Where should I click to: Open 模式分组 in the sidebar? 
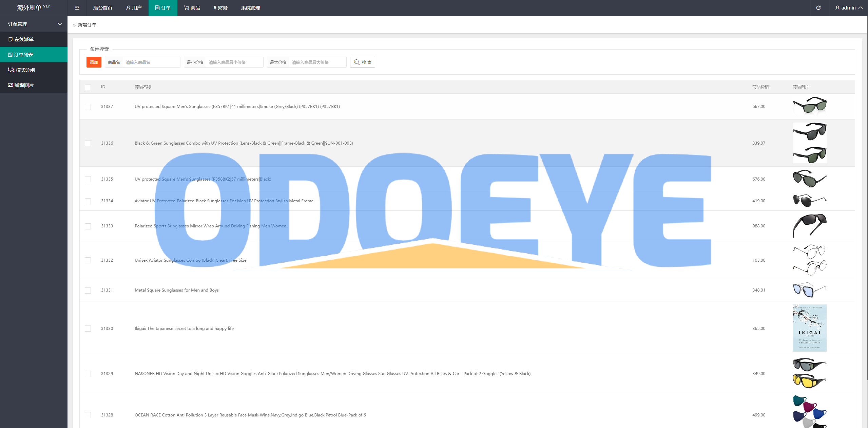34,70
